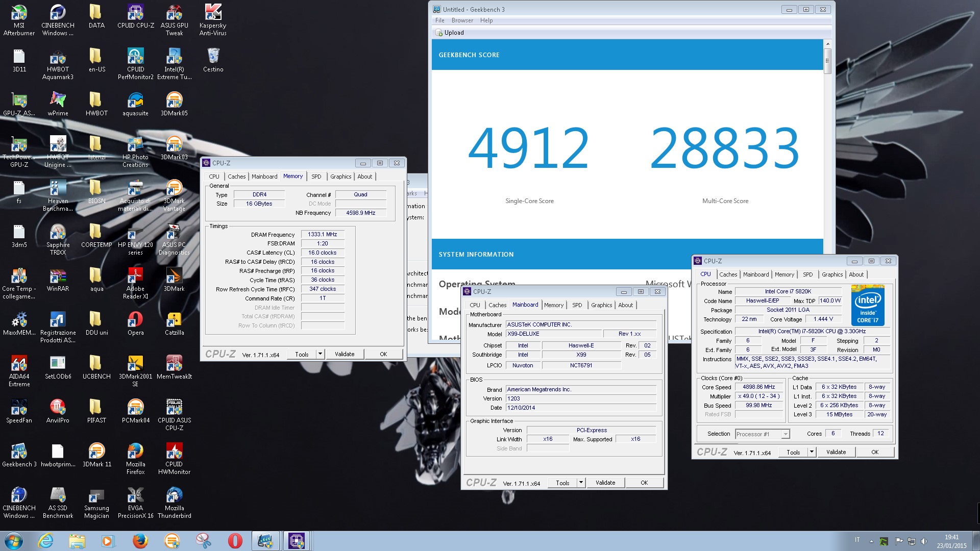
Task: Click the volume icon in the system tray
Action: click(x=924, y=541)
